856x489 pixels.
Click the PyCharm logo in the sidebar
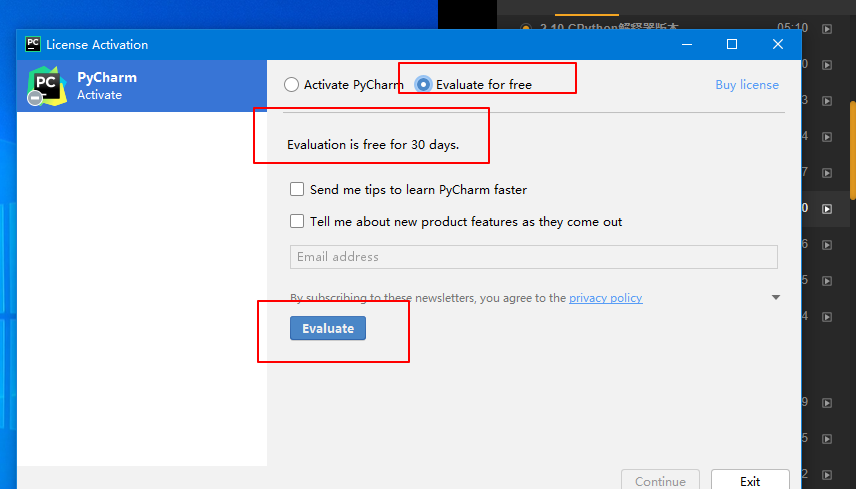pyautogui.click(x=47, y=86)
